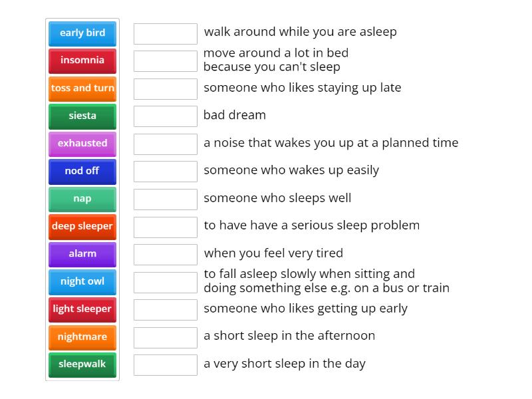This screenshot has width=532, height=399.
Task: Click the 'exhausted' word tile
Action: (82, 144)
